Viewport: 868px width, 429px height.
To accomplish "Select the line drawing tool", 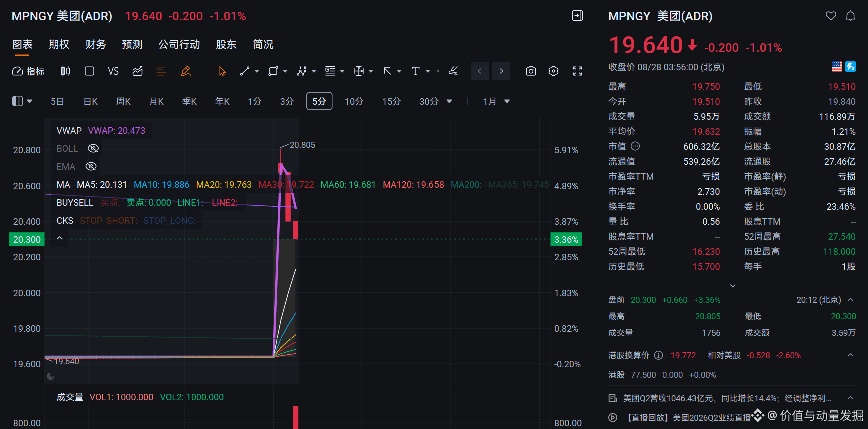I will (245, 71).
